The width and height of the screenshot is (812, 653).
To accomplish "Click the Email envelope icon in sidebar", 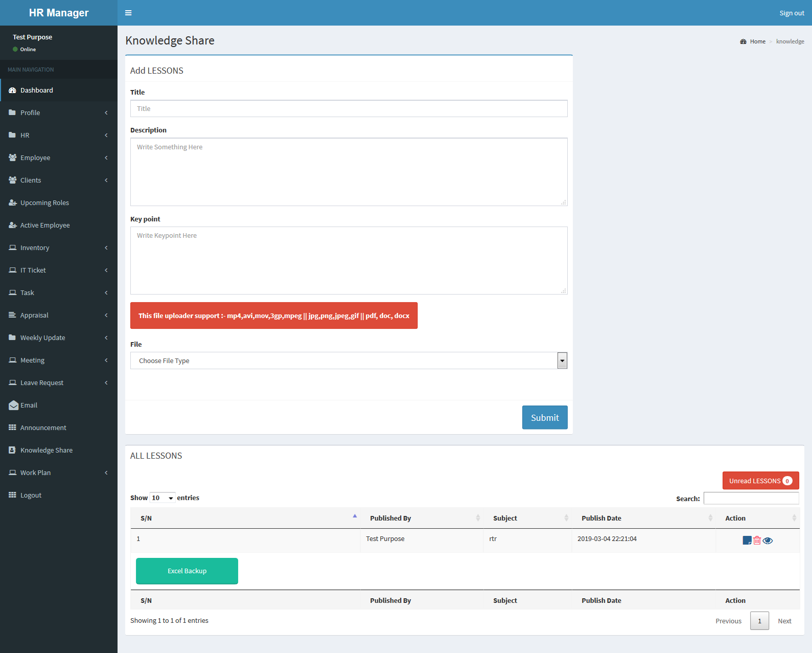I will tap(13, 406).
